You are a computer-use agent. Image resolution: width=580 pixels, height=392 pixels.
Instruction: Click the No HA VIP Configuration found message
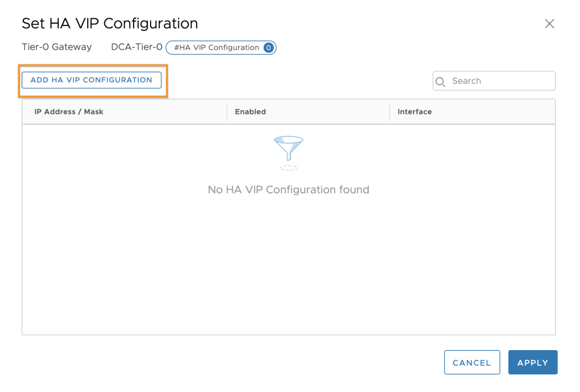click(288, 190)
